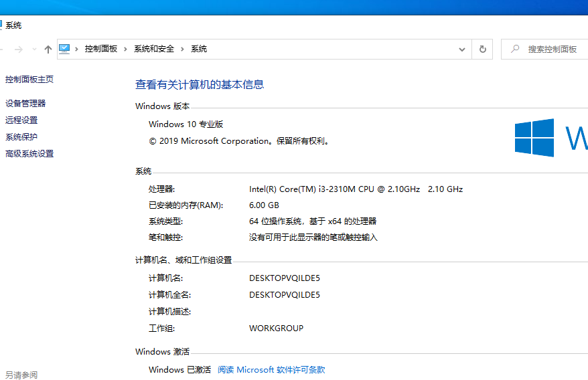
Task: Click the Windows 已激活 text
Action: (x=179, y=370)
